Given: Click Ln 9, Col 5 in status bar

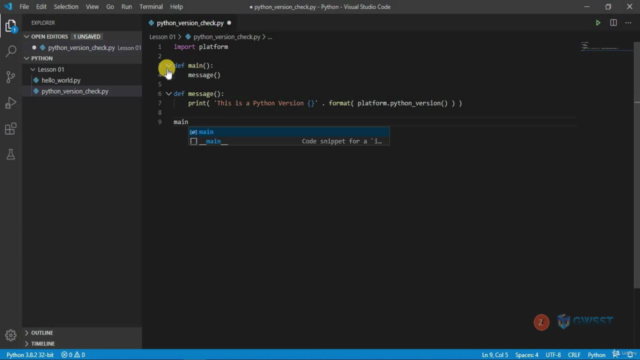Looking at the screenshot, I should tap(495, 355).
